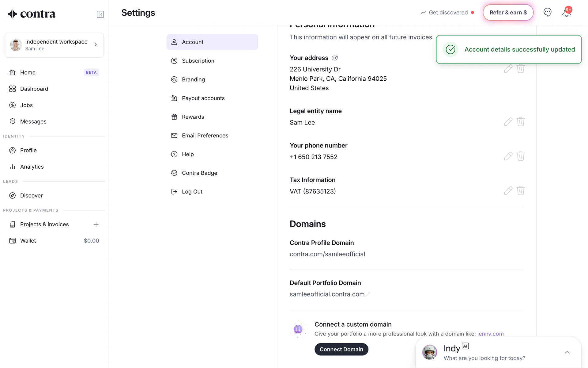Edit the Tax Information entry
The image size is (588, 368).
[x=508, y=191]
